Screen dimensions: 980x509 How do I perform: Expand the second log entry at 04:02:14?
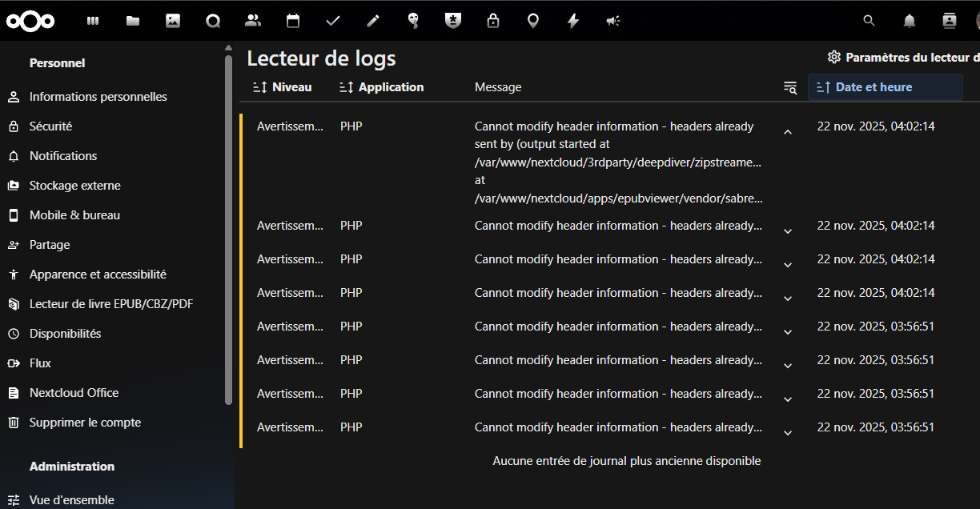[787, 231]
